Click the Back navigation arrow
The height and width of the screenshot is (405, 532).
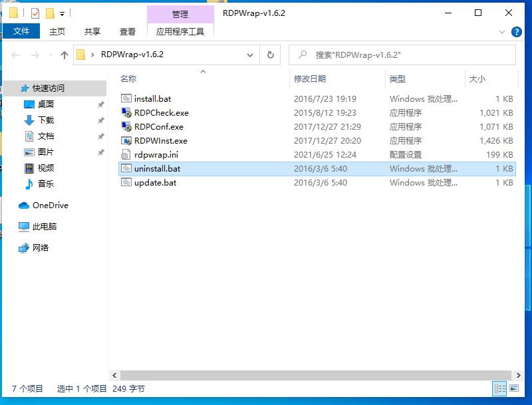click(15, 55)
